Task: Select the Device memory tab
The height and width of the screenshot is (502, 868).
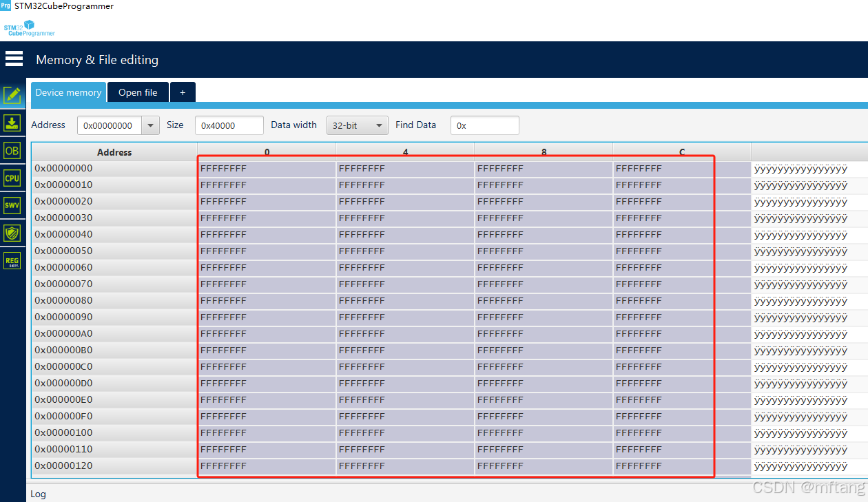Action: click(68, 92)
